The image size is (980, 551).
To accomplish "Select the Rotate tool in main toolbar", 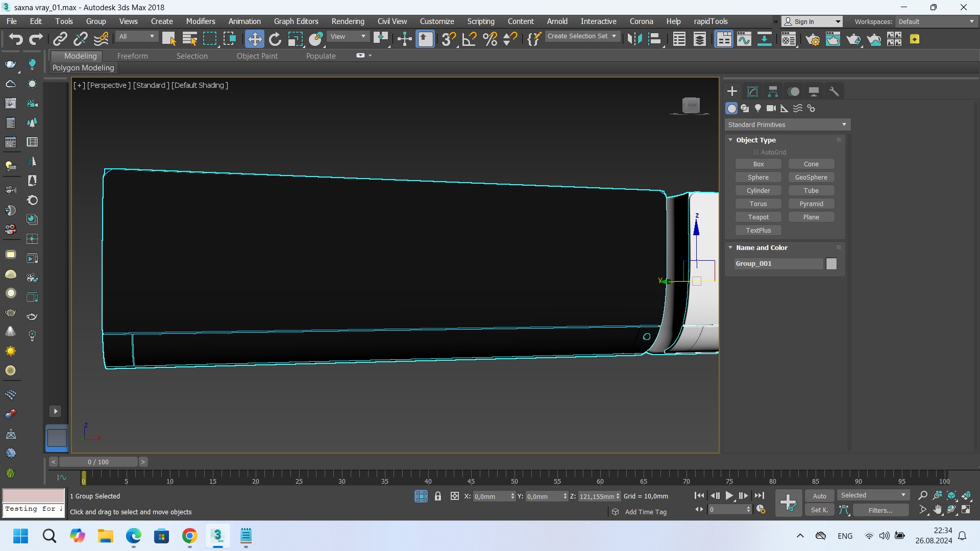I will click(x=275, y=39).
